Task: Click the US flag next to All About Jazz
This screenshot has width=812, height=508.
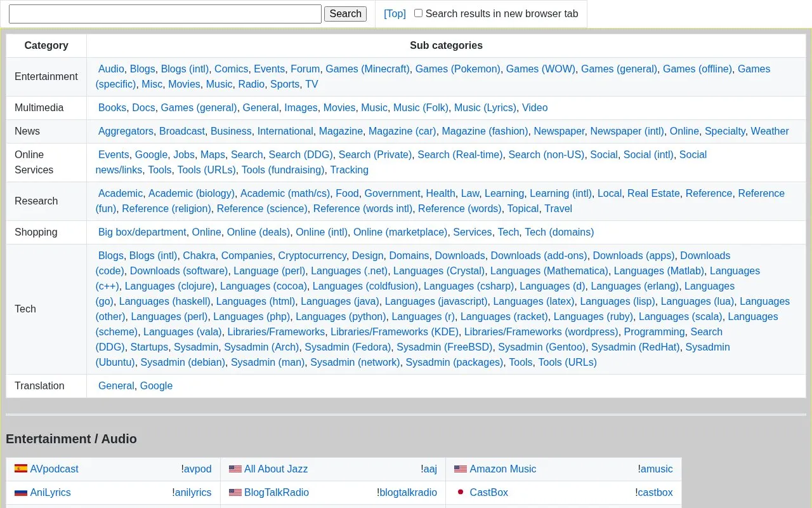Action: [x=235, y=469]
